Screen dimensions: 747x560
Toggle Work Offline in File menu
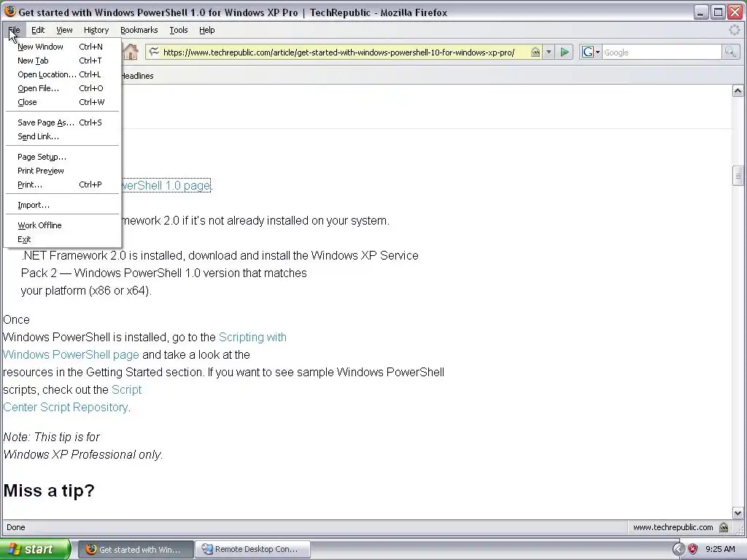[x=63, y=225]
